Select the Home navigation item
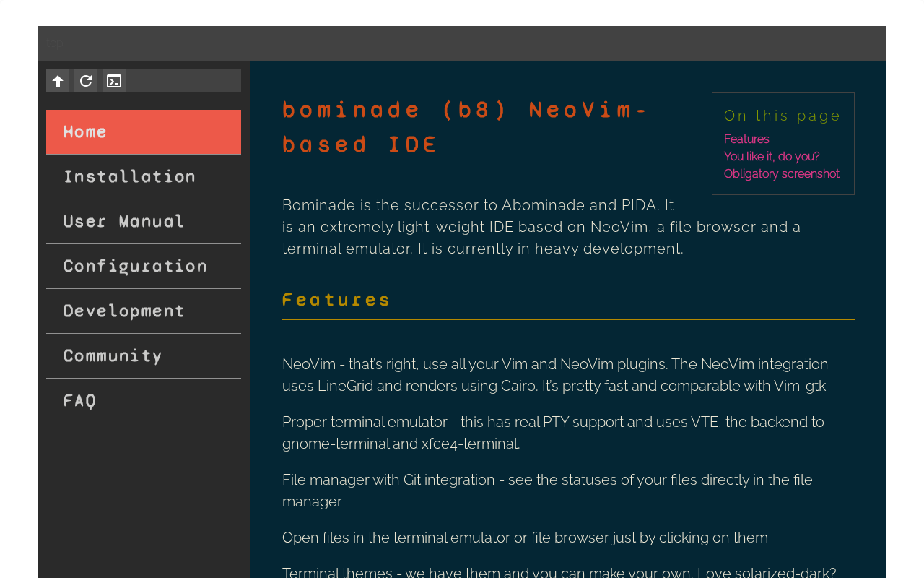The width and height of the screenshot is (924, 578). 144,132
